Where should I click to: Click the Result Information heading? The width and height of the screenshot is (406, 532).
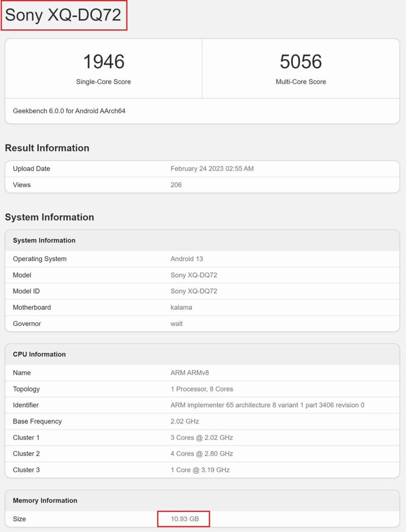[x=47, y=148]
